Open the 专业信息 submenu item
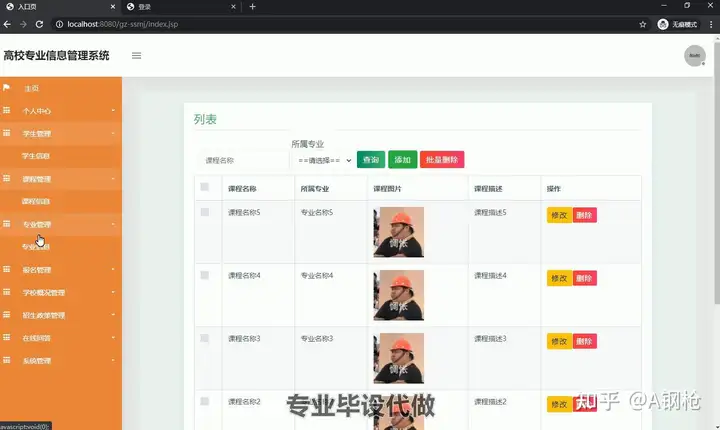This screenshot has height=430, width=720. click(x=35, y=247)
